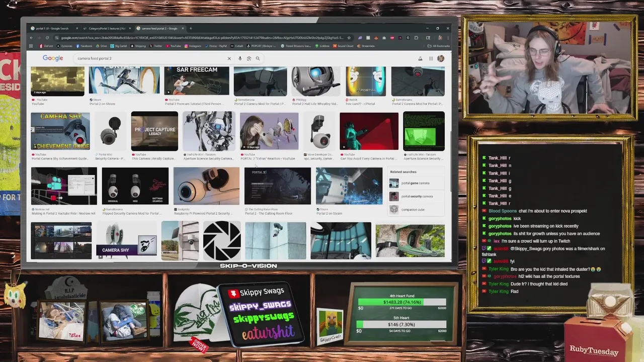
Task: Switch to 'Category:Portal 2 textures' tab
Action: (106, 28)
